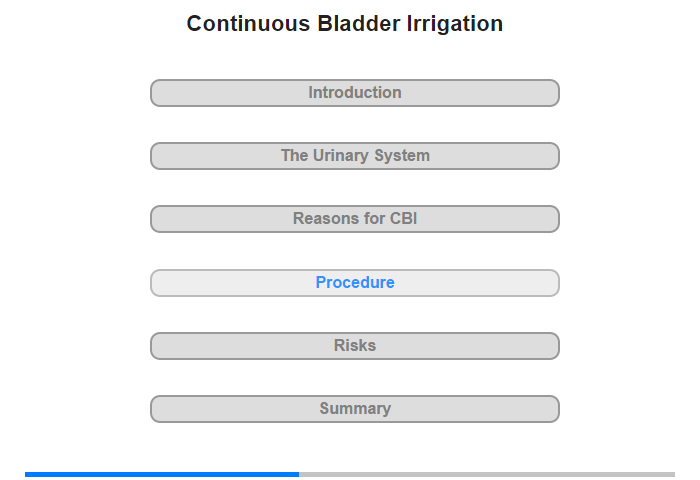Choose the Risks menu item
This screenshot has width=700, height=480.
pyautogui.click(x=354, y=345)
